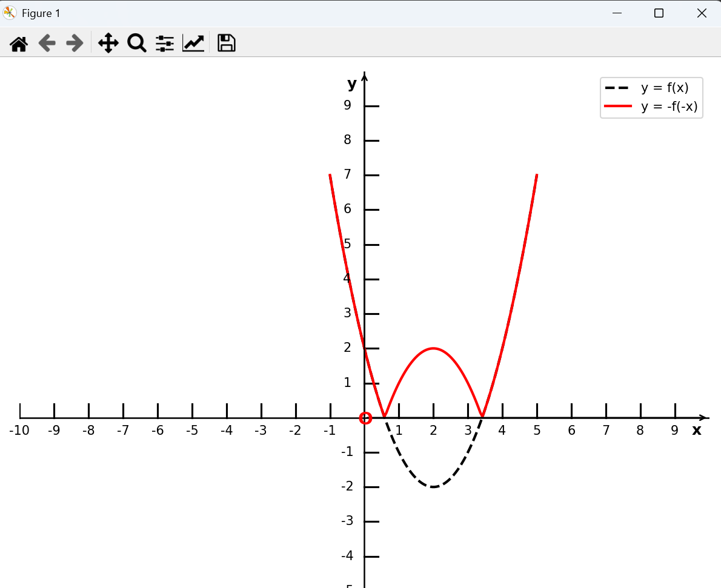The height and width of the screenshot is (588, 721).
Task: Close the Figure 1 window
Action: tap(702, 13)
